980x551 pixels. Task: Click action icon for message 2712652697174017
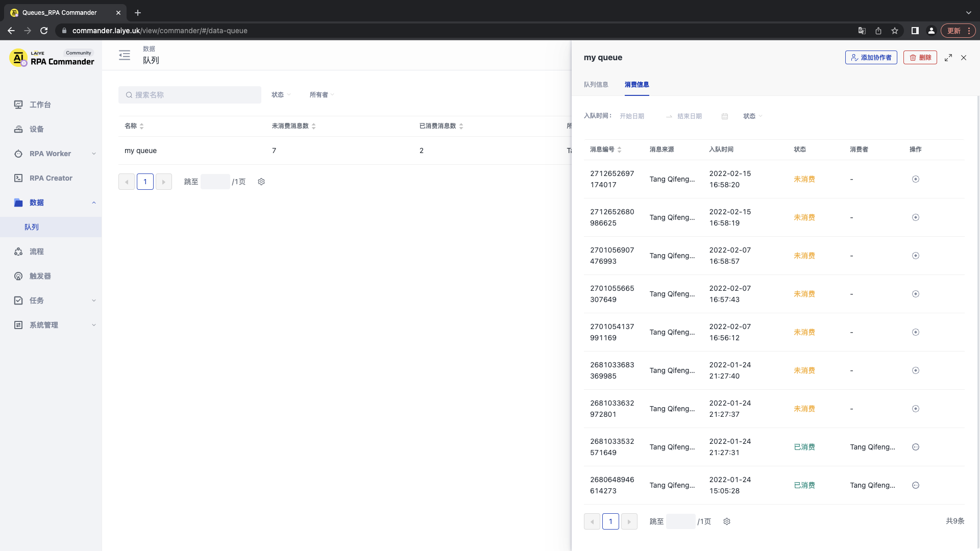coord(916,179)
